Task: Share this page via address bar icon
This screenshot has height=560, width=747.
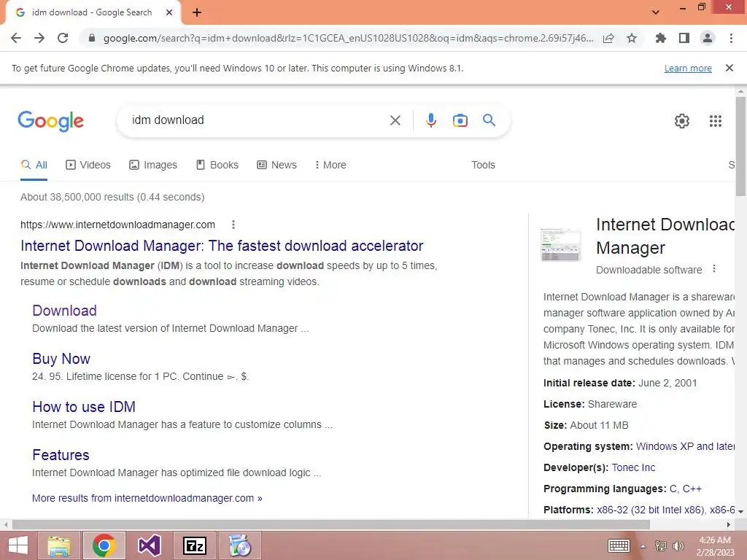Action: (608, 38)
